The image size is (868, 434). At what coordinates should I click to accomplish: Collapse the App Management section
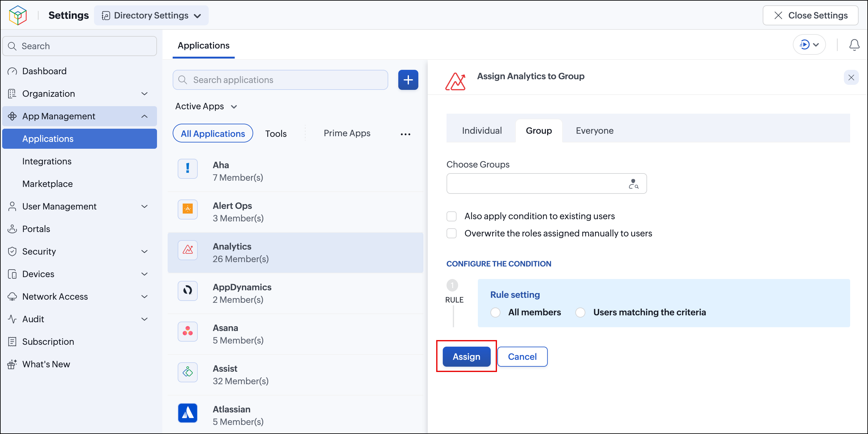pos(144,116)
